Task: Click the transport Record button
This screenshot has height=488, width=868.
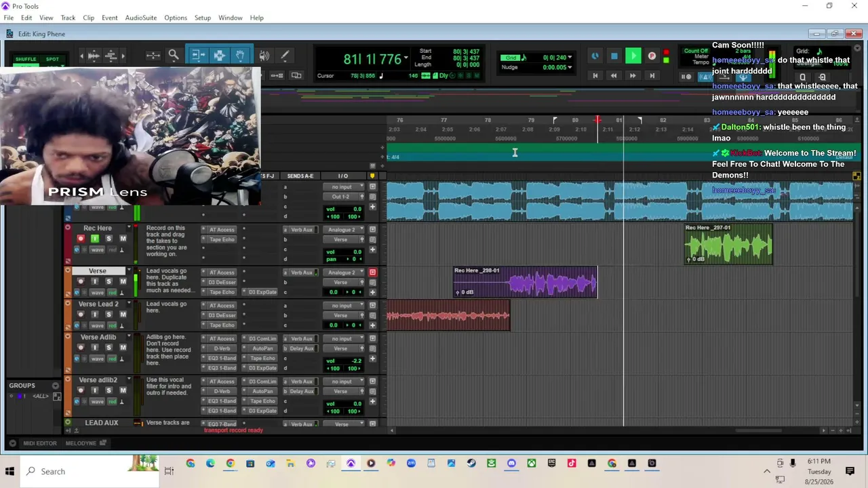Action: (x=652, y=56)
